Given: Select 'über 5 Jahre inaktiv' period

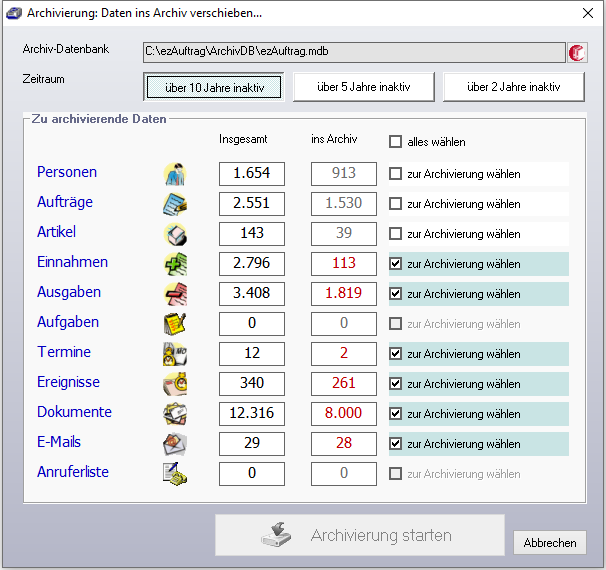Looking at the screenshot, I should click(x=363, y=87).
